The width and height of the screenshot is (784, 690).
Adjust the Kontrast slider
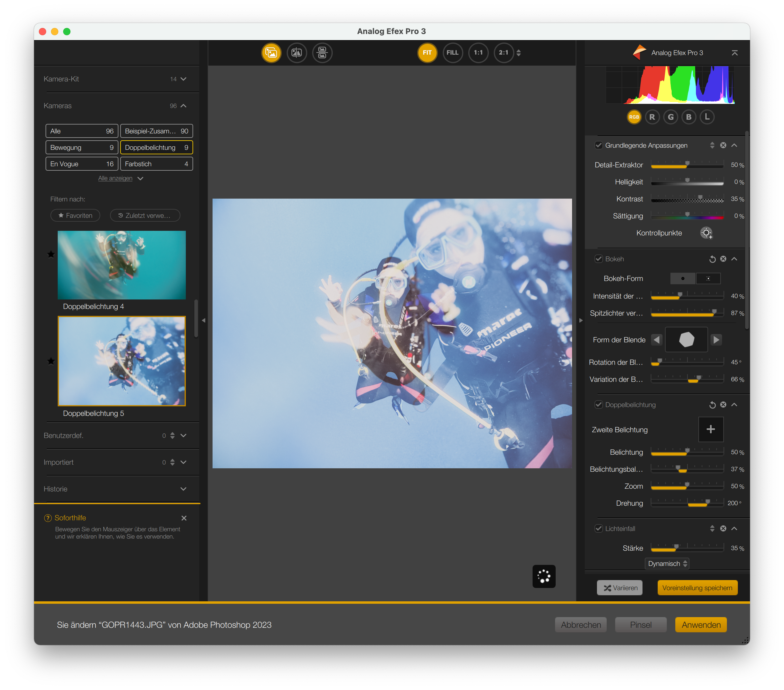pos(687,199)
